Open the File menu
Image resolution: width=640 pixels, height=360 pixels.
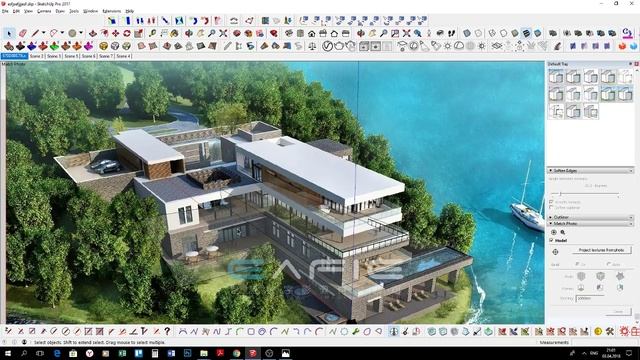pyautogui.click(x=5, y=11)
